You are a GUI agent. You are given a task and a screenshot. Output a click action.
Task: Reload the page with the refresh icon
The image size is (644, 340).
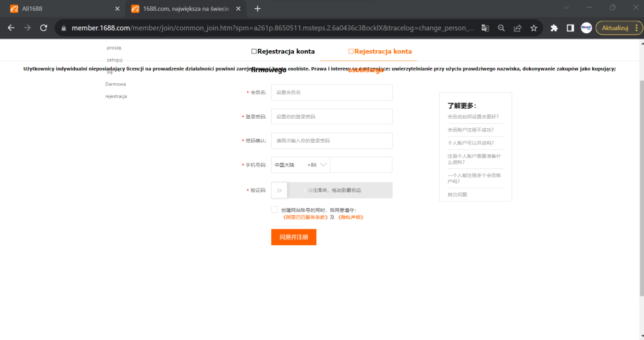pos(44,28)
